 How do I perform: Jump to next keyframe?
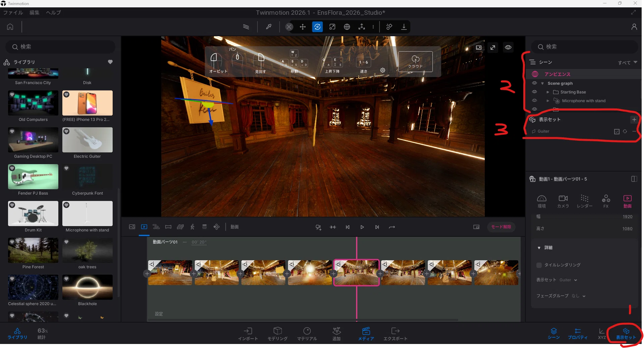[x=377, y=227]
